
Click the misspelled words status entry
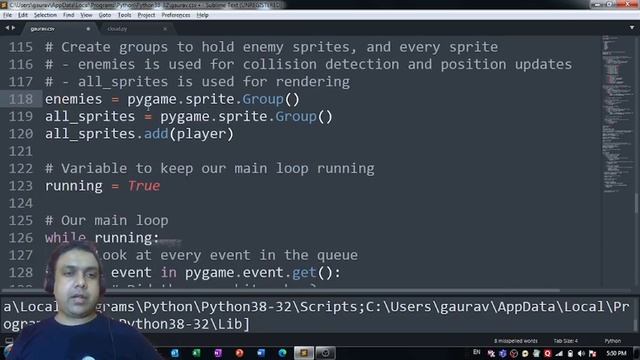pyautogui.click(x=516, y=341)
